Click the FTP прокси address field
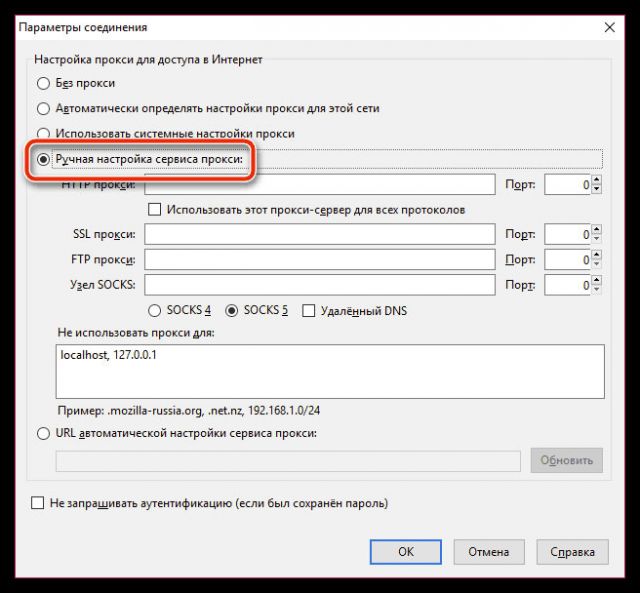This screenshot has height=593, width=640. point(320,260)
